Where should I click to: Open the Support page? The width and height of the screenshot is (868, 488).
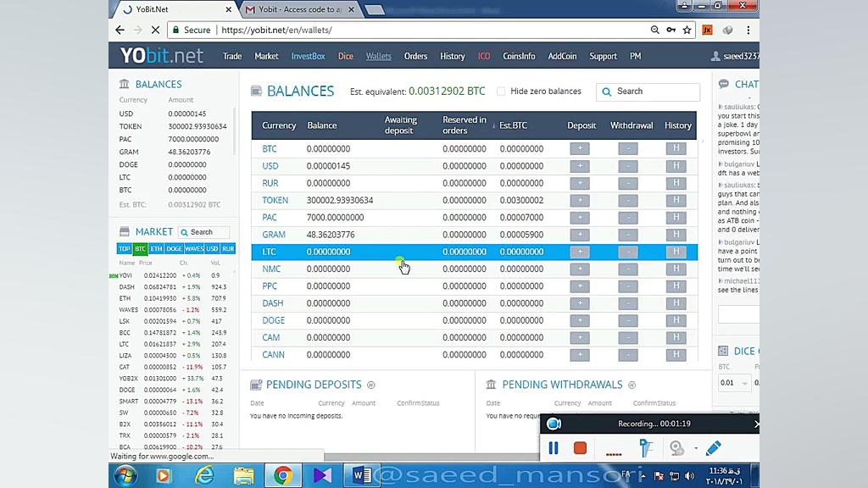coord(603,57)
